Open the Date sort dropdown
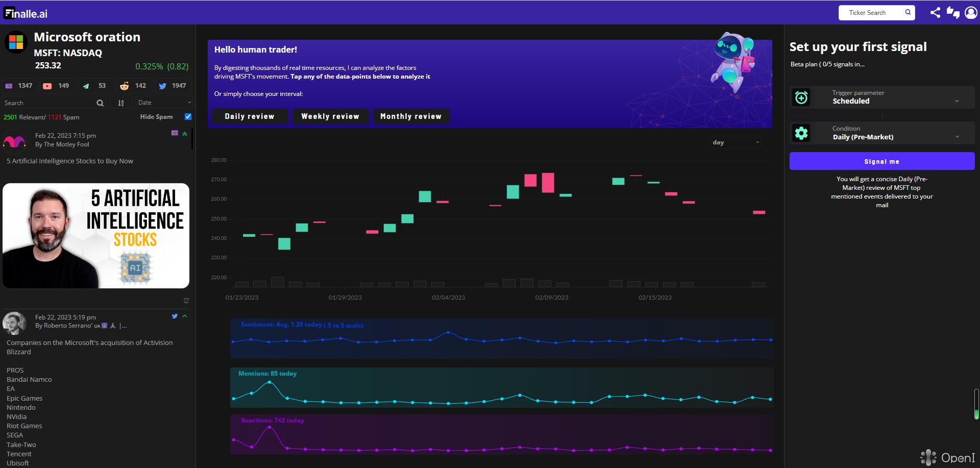The width and height of the screenshot is (980, 468). 164,103
